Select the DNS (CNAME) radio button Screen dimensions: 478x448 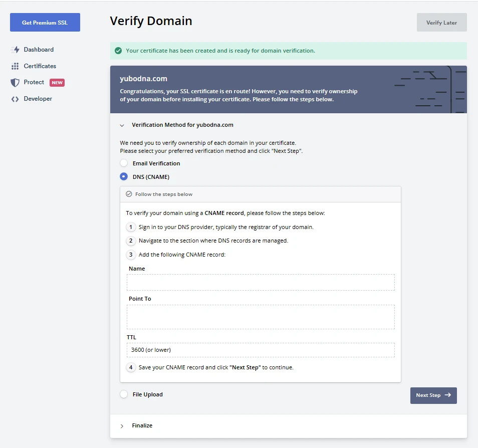[124, 176]
